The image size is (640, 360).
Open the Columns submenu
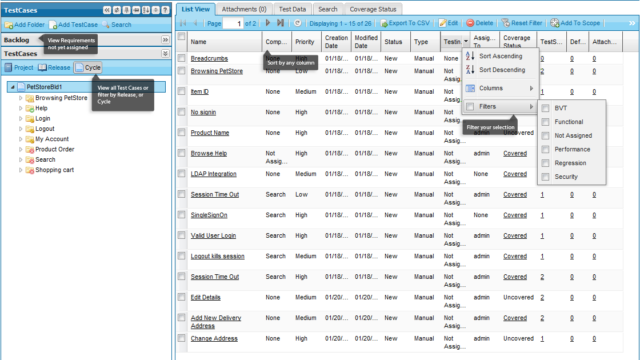click(500, 88)
